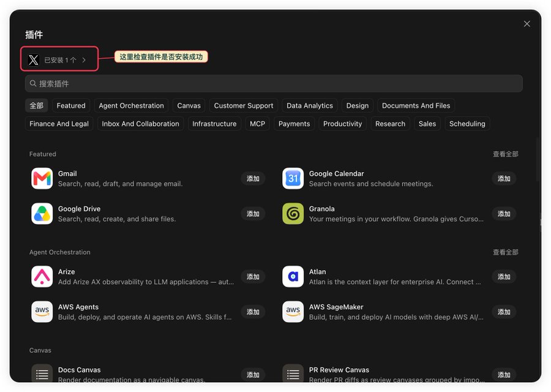Open the Docs Canvas plugin title

tap(80, 370)
